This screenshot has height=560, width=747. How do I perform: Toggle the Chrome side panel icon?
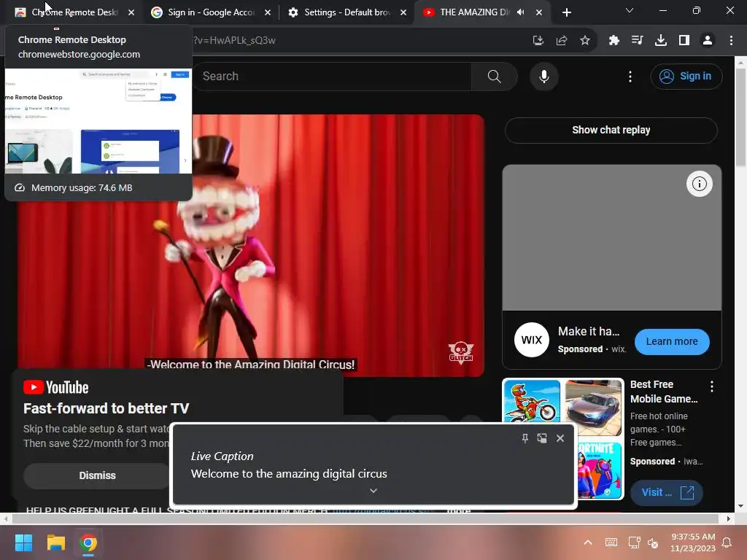click(684, 41)
